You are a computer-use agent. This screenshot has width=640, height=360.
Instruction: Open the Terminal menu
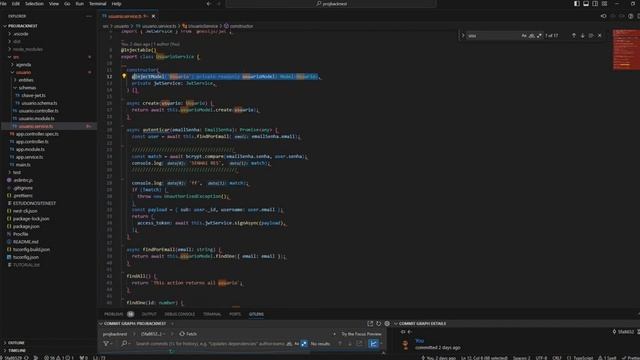point(98,4)
